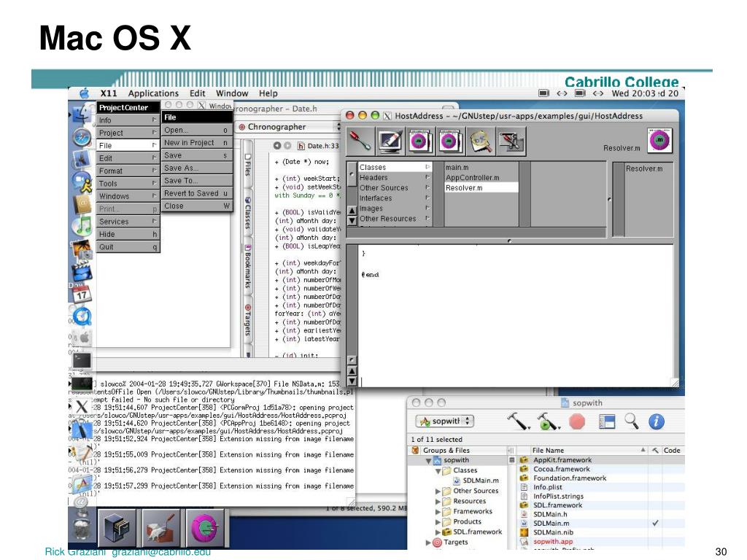747x560 pixels.
Task: Open the Chronographer target popup
Action: point(289,127)
